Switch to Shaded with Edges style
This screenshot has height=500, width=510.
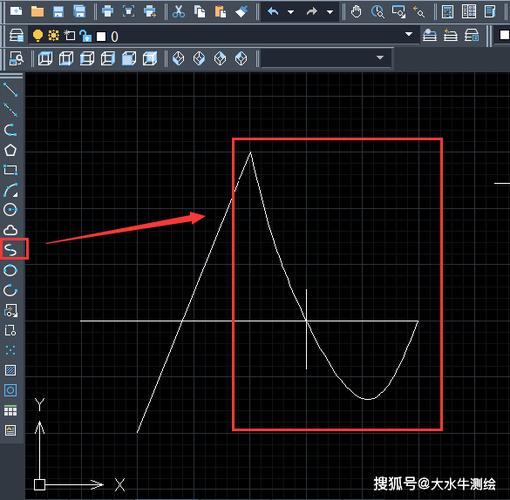pos(150,59)
